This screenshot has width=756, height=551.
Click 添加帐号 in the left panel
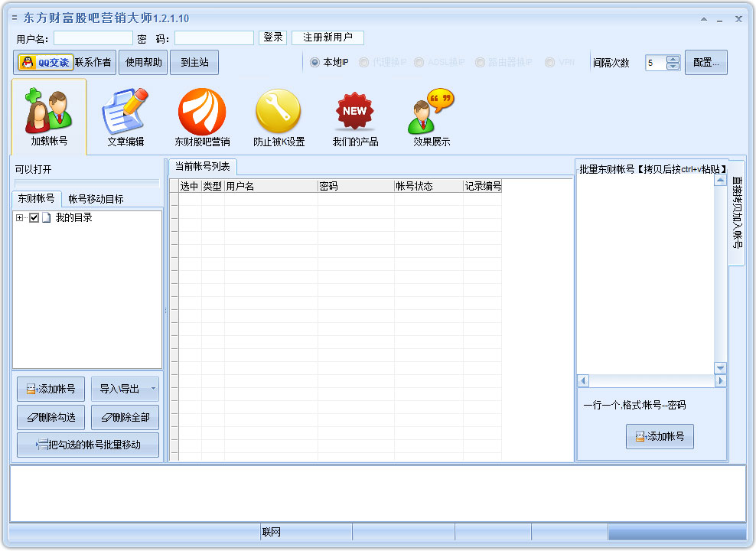coord(51,389)
